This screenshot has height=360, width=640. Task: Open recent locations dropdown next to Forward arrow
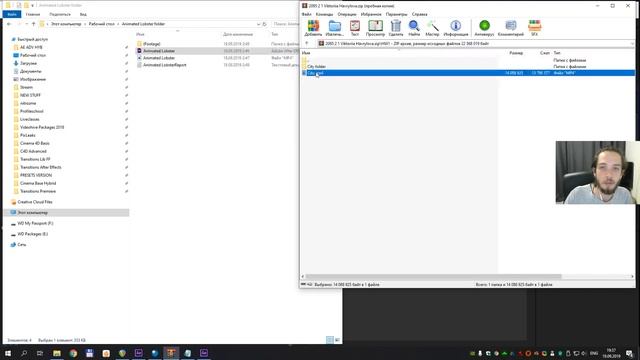pos(26,24)
